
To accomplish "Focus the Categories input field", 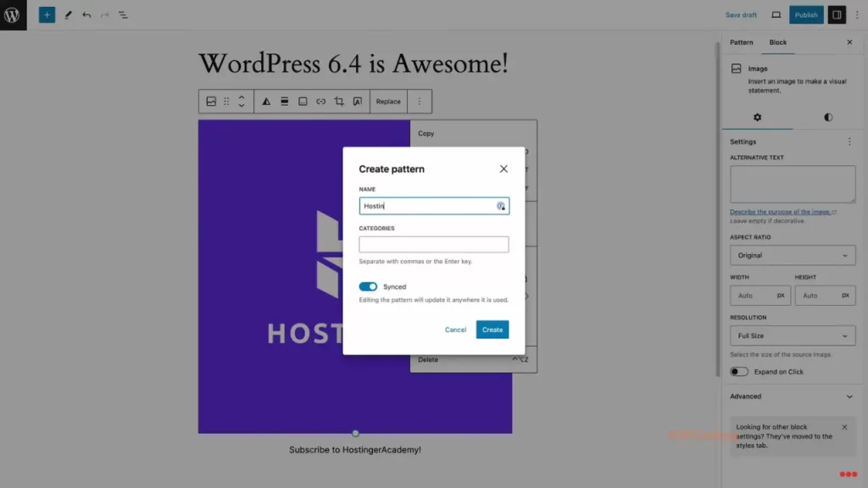I will [433, 245].
